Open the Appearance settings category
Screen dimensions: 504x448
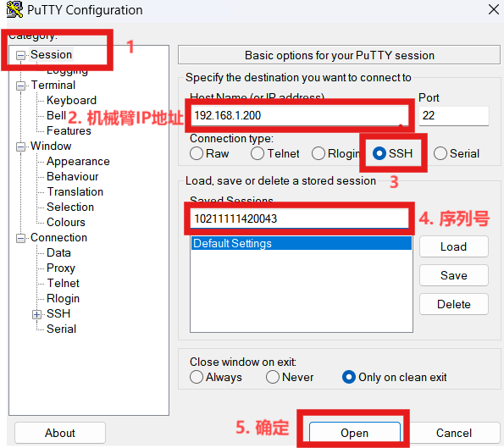(78, 162)
